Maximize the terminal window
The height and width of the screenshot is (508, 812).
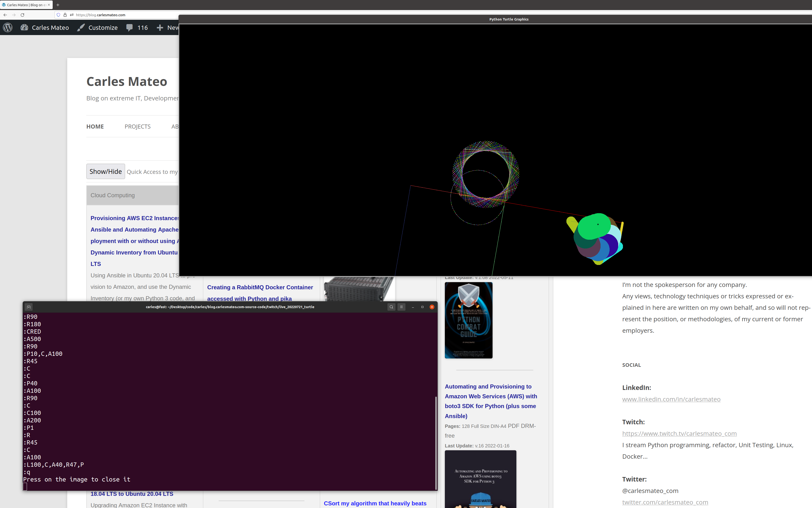click(422, 307)
